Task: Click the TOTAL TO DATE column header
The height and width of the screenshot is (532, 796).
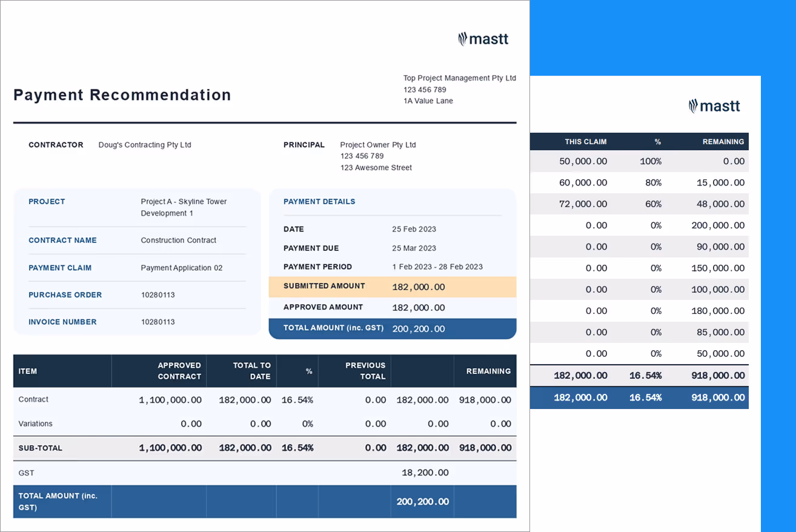Action: [x=252, y=371]
